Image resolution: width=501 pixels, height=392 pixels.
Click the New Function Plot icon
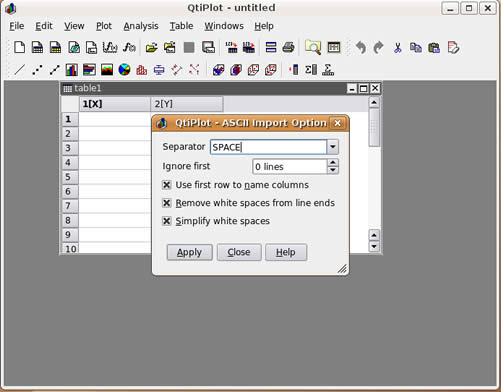tap(110, 47)
